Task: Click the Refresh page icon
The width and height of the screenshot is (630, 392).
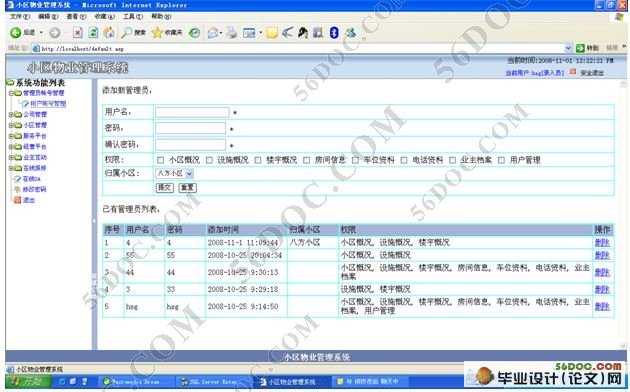Action: [93, 33]
